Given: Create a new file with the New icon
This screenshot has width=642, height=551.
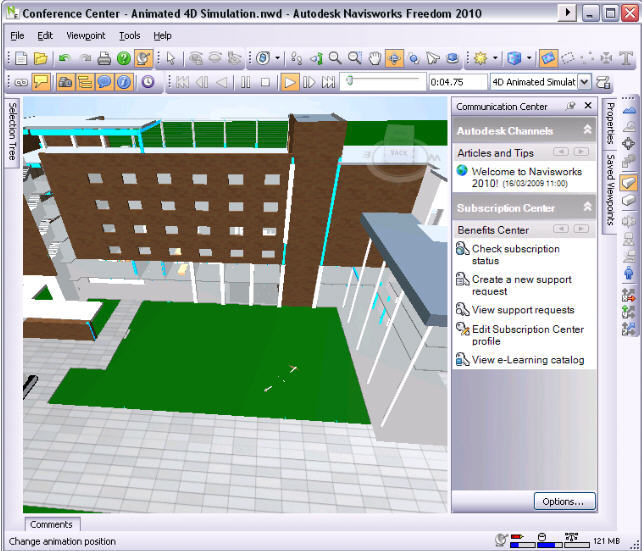Looking at the screenshot, I should [21, 59].
